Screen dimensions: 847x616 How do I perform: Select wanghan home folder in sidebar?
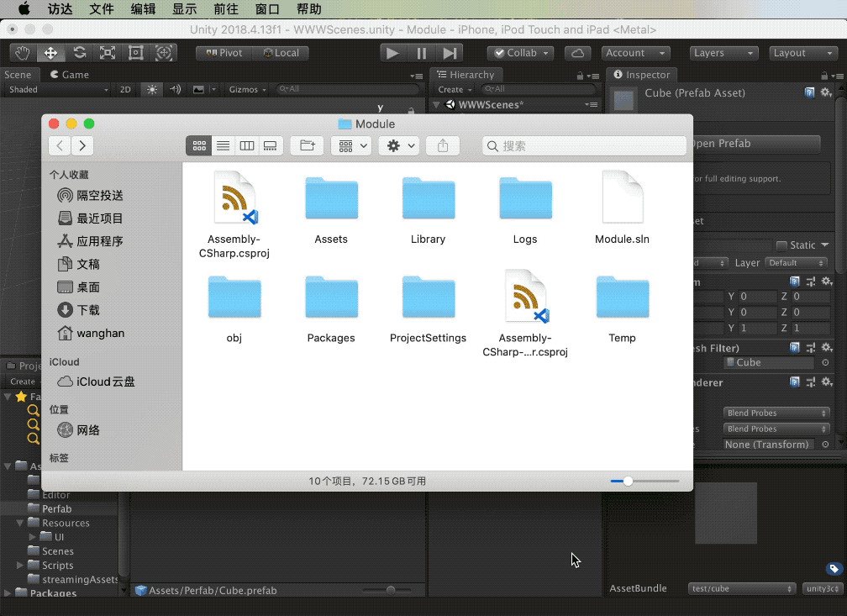click(91, 334)
